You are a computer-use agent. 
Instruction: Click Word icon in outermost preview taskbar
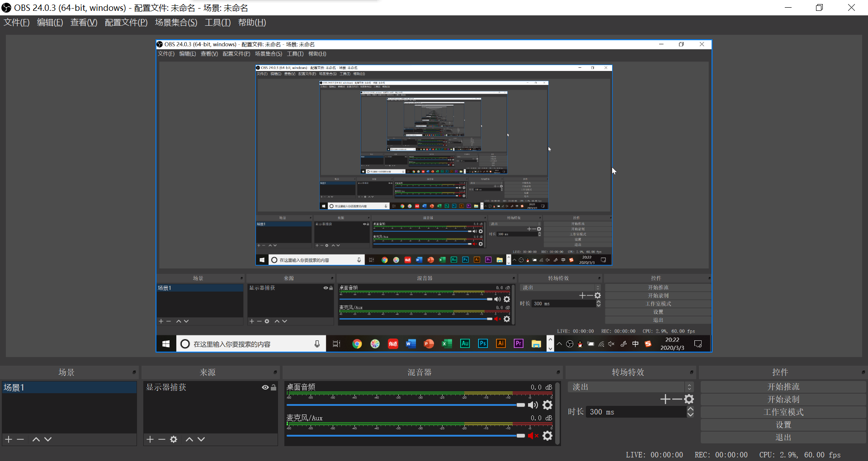[410, 344]
